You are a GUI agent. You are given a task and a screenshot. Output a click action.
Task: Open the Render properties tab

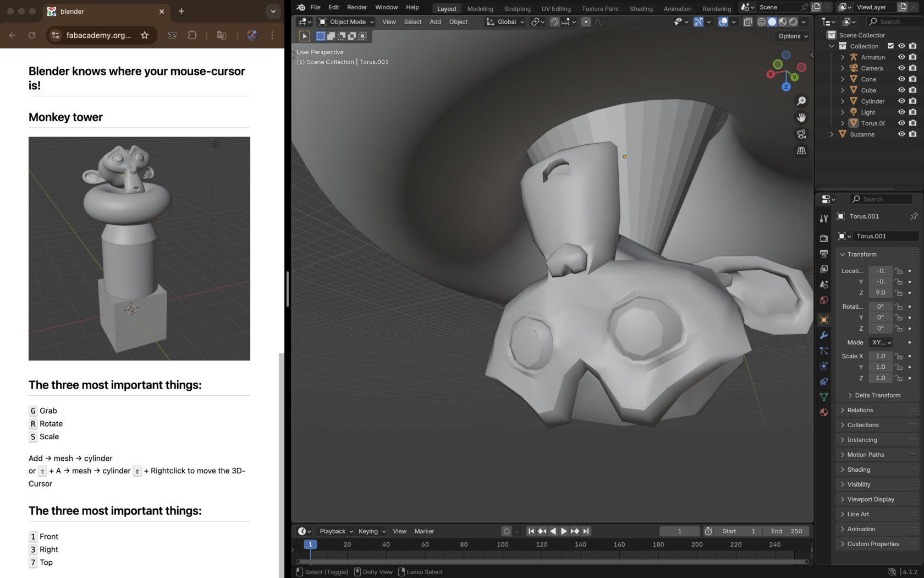point(823,238)
